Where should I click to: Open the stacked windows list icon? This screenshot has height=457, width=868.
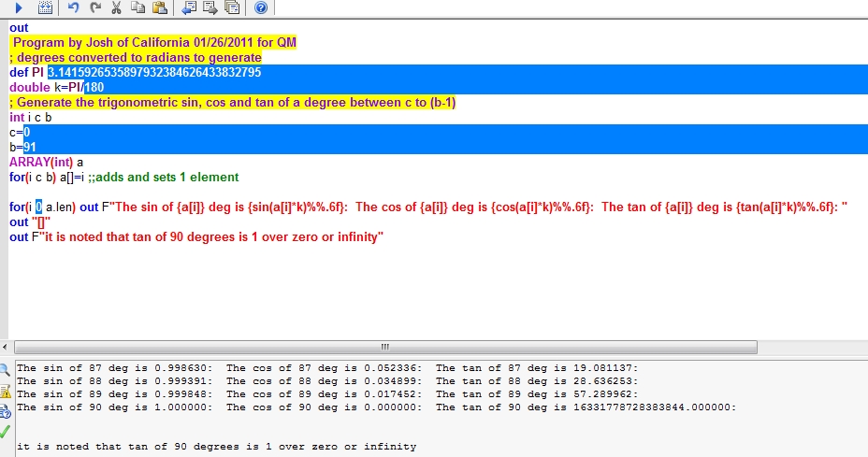click(x=231, y=7)
